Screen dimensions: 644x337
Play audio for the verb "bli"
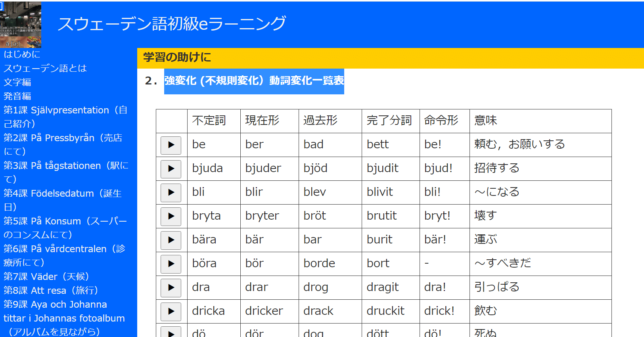(x=171, y=193)
